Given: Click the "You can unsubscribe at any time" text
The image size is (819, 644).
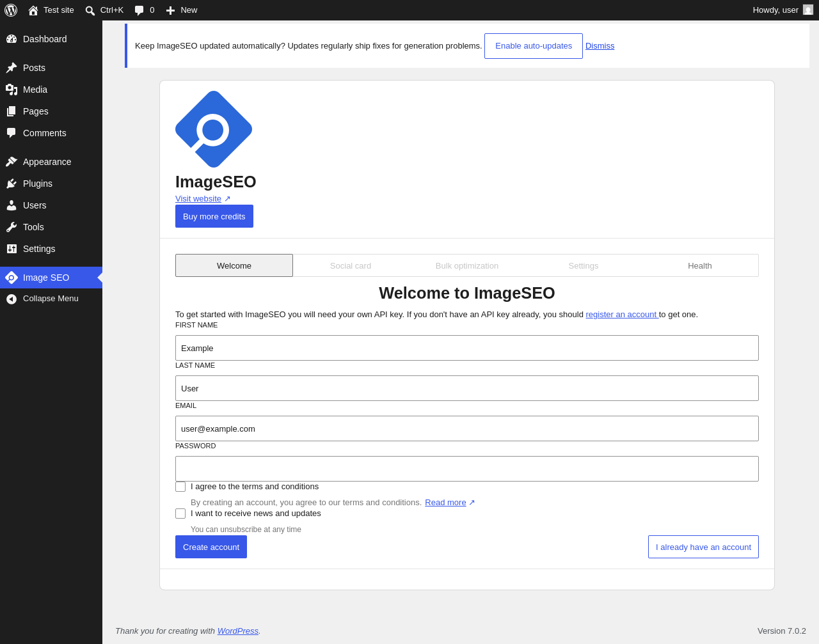Looking at the screenshot, I should pyautogui.click(x=246, y=530).
